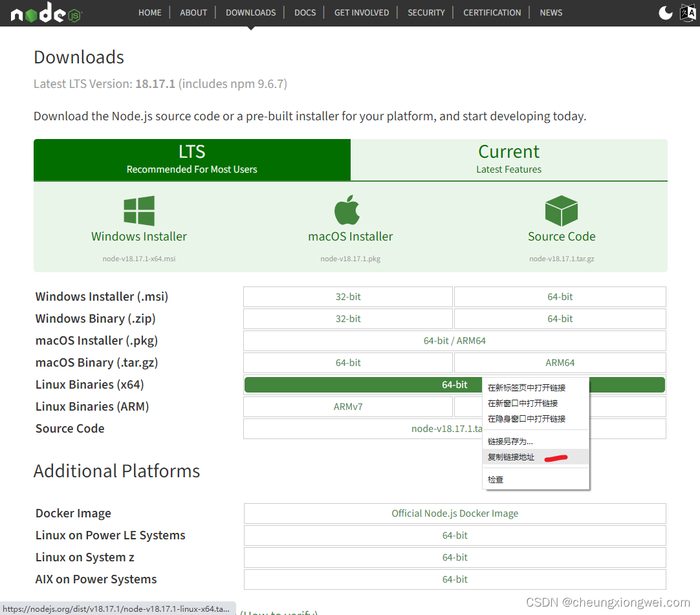Click 检查 at the bottom of context menu
Viewport: 700px width, 615px height.
tap(495, 479)
